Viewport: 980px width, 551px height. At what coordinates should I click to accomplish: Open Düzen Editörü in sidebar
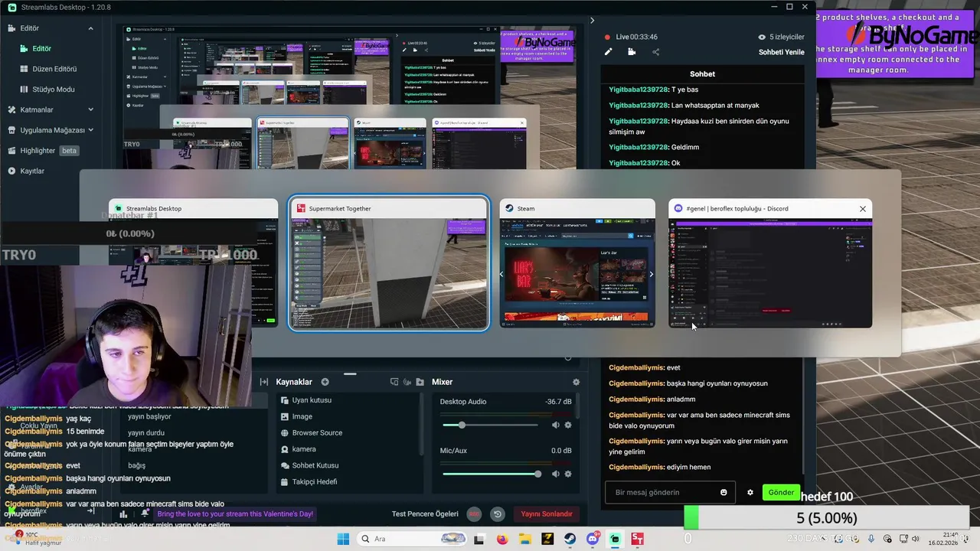54,69
